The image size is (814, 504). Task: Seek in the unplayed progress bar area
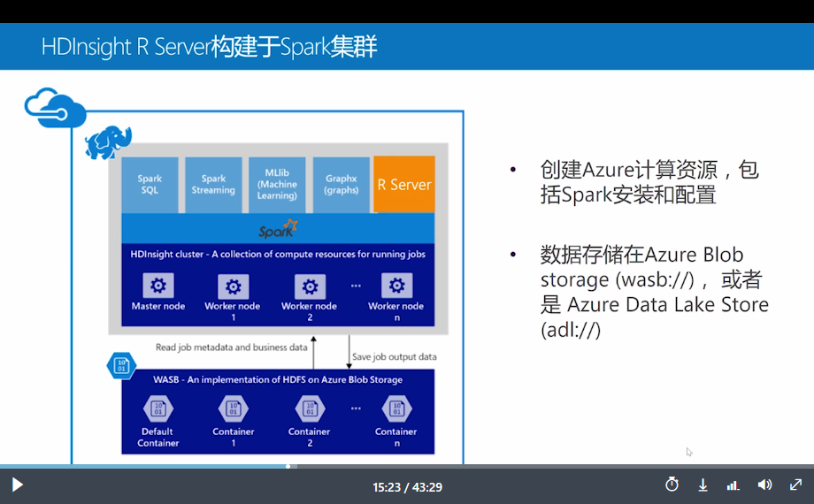pyautogui.click(x=551, y=466)
